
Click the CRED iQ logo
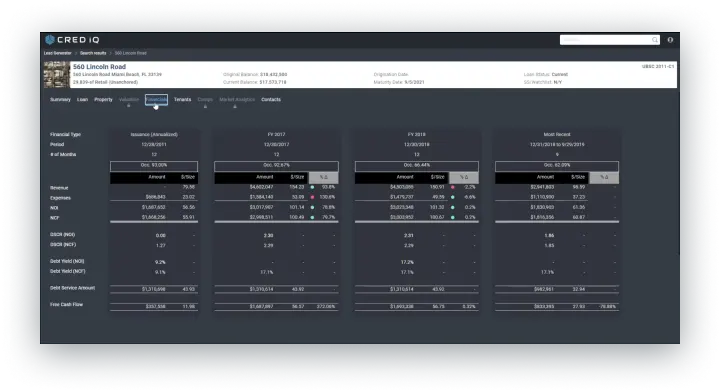click(72, 40)
